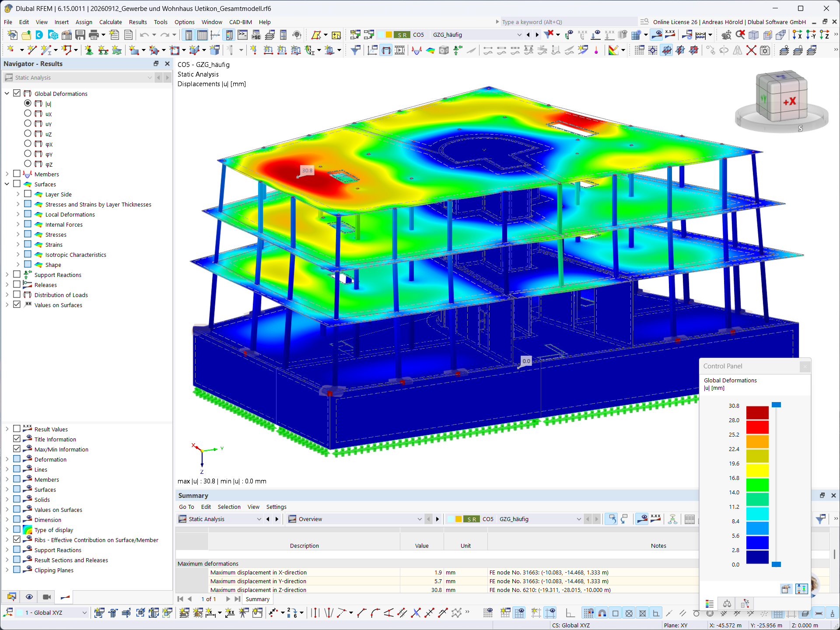The width and height of the screenshot is (840, 630).
Task: Open the Results menu
Action: (x=138, y=22)
